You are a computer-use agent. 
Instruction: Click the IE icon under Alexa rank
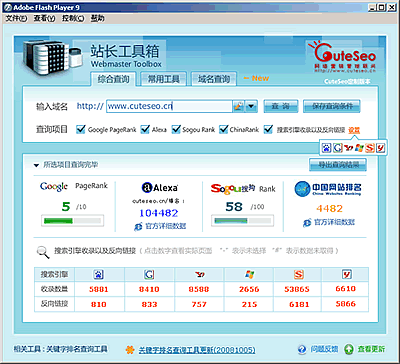[x=138, y=226]
